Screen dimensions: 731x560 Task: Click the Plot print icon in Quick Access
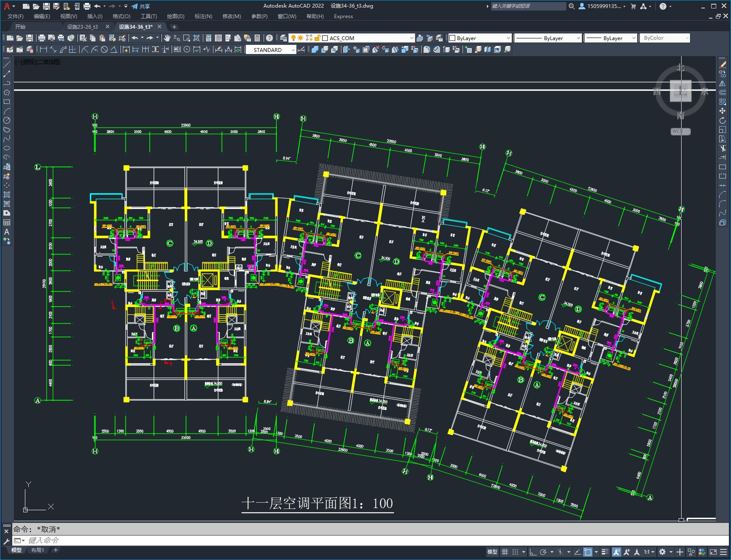[x=87, y=6]
